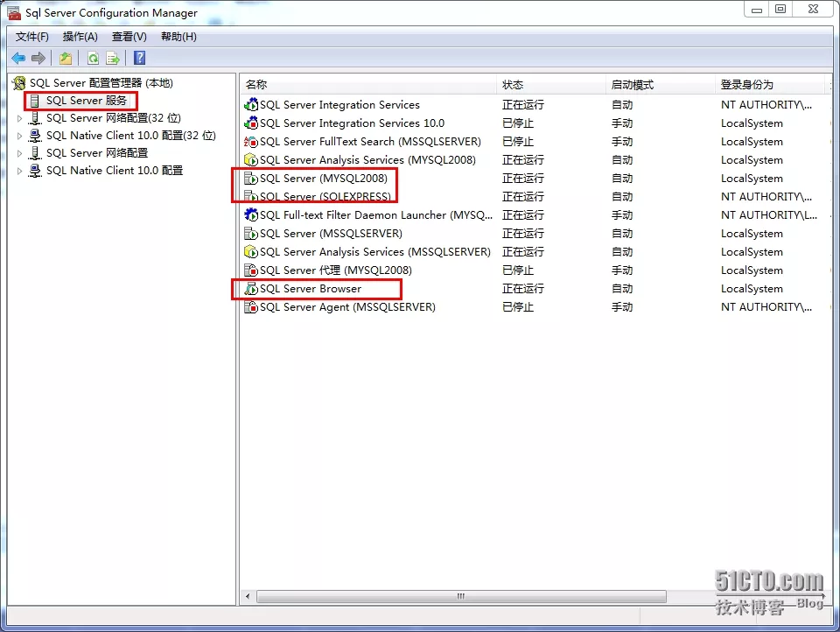Click LocalSystem login of SQL Server (MSSQLSERVER) row

[x=752, y=233]
